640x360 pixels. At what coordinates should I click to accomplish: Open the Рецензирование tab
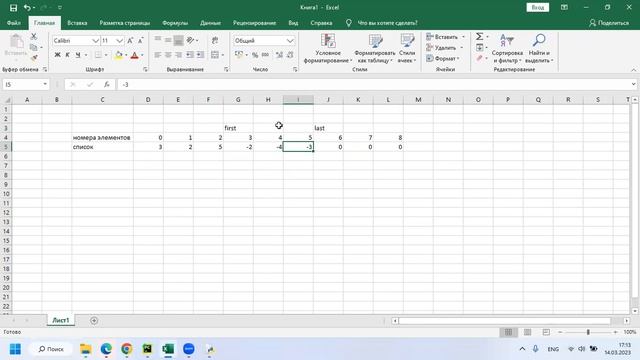tap(254, 23)
